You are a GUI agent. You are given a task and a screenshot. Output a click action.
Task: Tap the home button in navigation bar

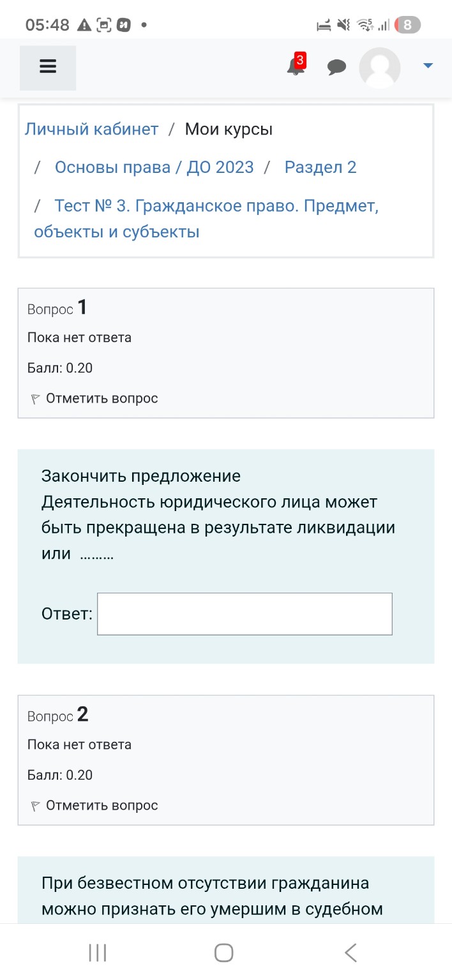[x=223, y=951]
